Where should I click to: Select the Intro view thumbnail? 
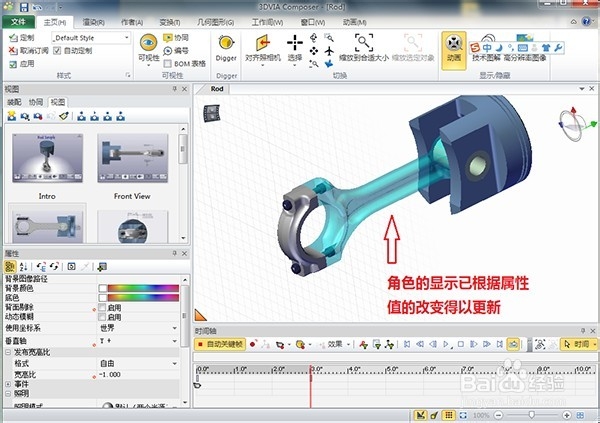47,158
